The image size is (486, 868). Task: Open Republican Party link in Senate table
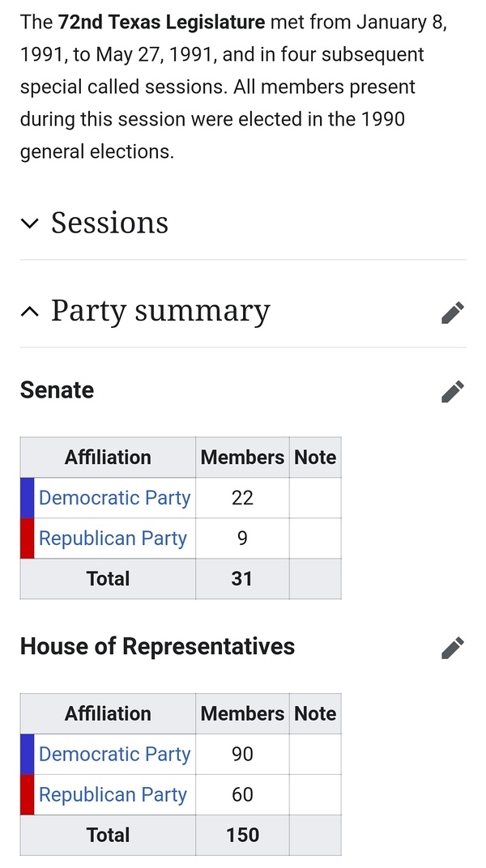click(x=113, y=538)
